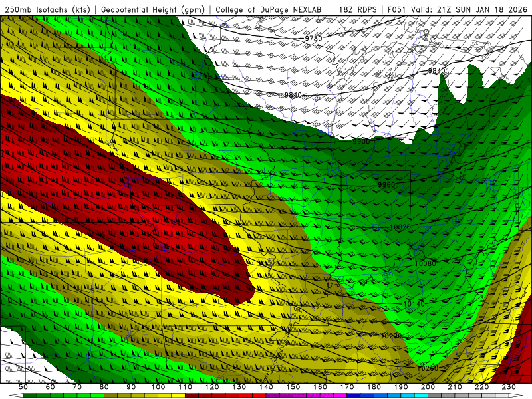Viewport: 532px width, 399px height.
Task: Click the 10020 height contour label
Action: [x=400, y=227]
